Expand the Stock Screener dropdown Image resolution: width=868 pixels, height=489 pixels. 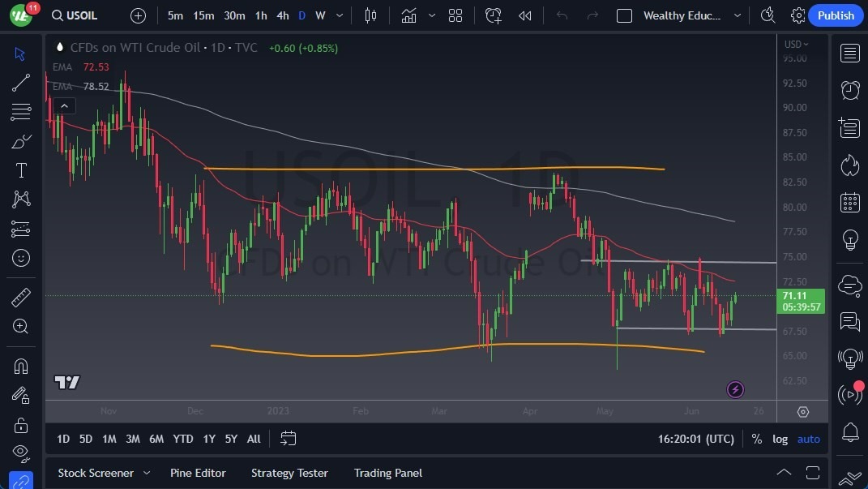coord(147,473)
